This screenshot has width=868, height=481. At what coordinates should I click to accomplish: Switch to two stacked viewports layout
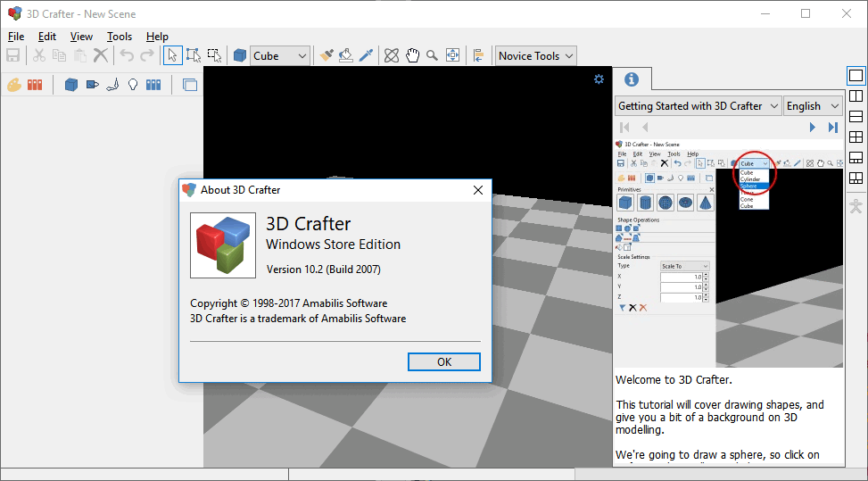point(856,116)
